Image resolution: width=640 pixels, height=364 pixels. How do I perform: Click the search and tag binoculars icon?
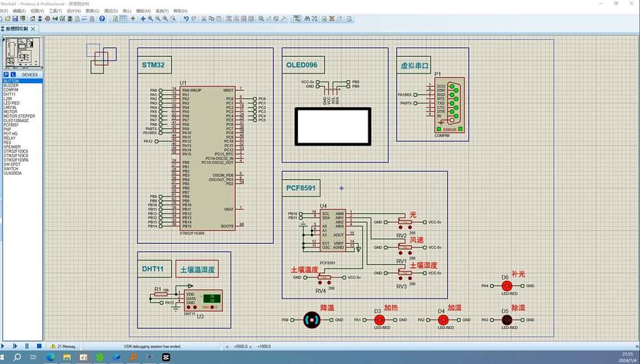click(307, 18)
